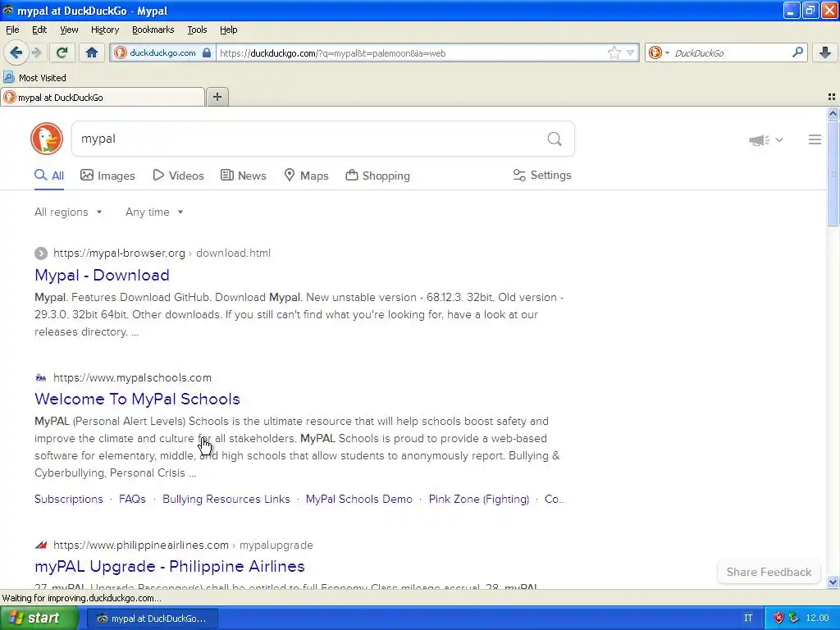Go to the Home page icon
The width and height of the screenshot is (840, 630).
(x=92, y=52)
